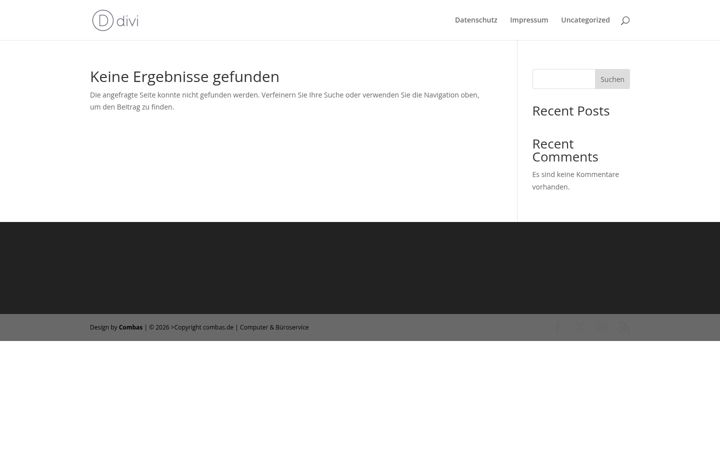Click the Suchen search button
The height and width of the screenshot is (450, 720).
point(612,79)
